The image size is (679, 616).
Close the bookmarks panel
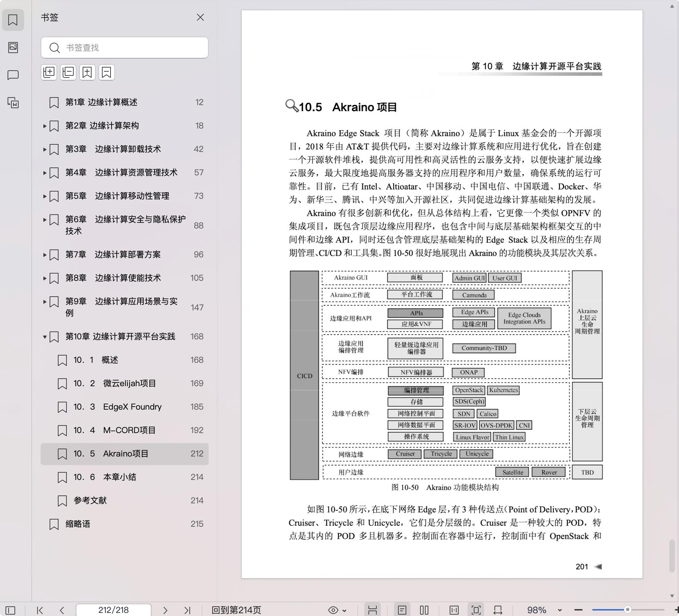[200, 17]
